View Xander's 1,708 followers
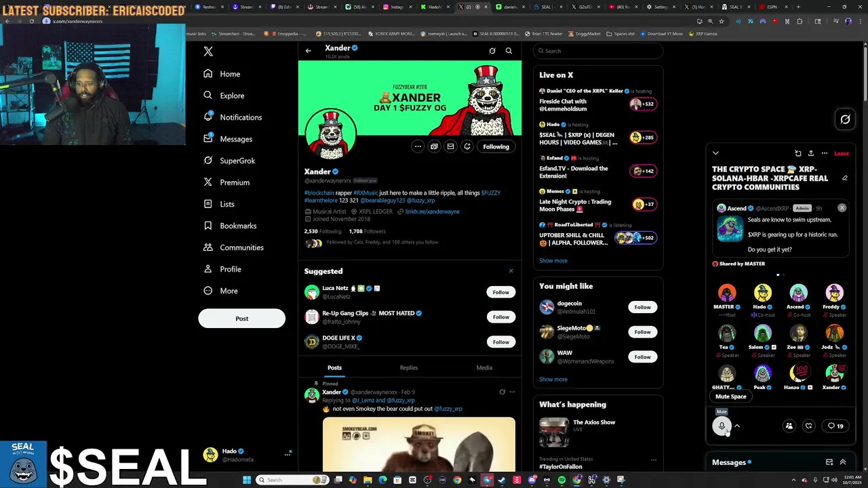The width and height of the screenshot is (868, 488). [367, 231]
